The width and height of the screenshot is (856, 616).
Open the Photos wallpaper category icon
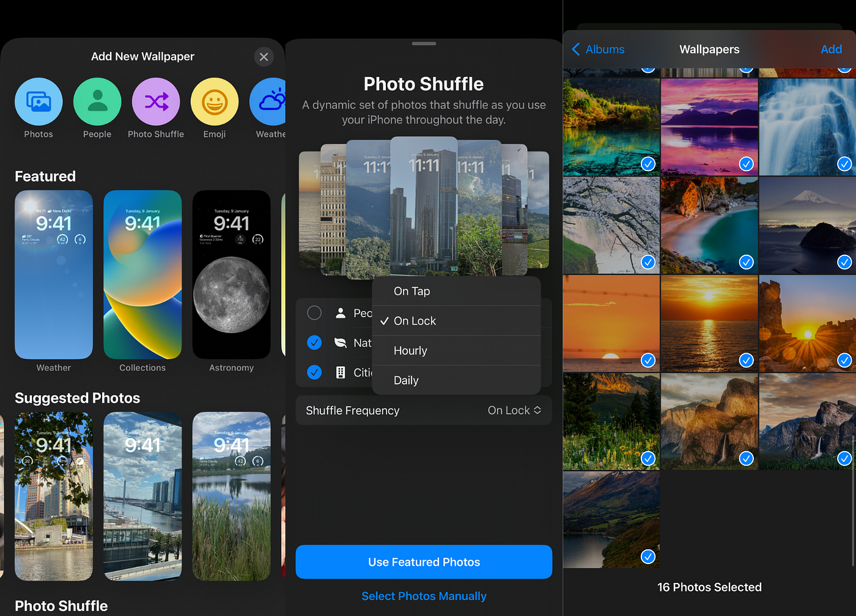click(x=39, y=101)
